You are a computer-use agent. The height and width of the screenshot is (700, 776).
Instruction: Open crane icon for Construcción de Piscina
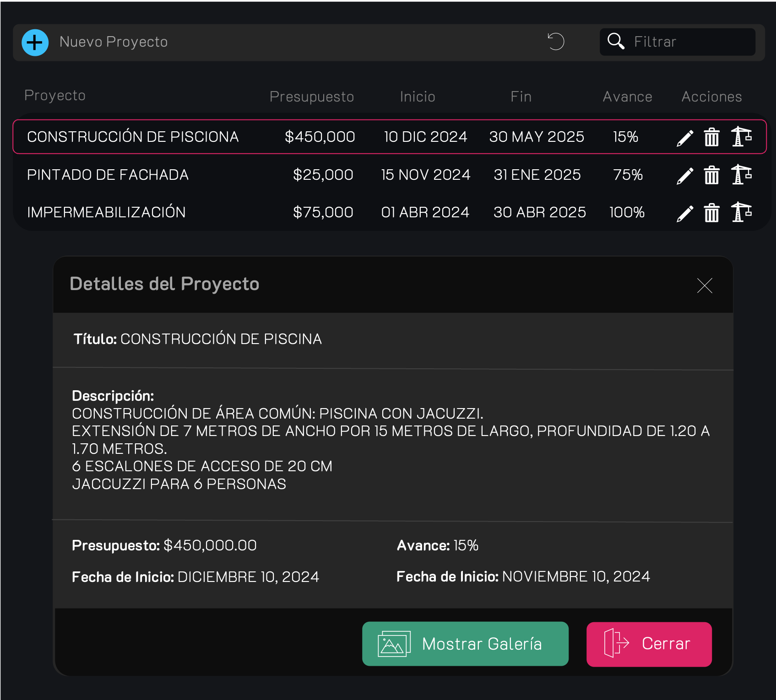pyautogui.click(x=741, y=137)
